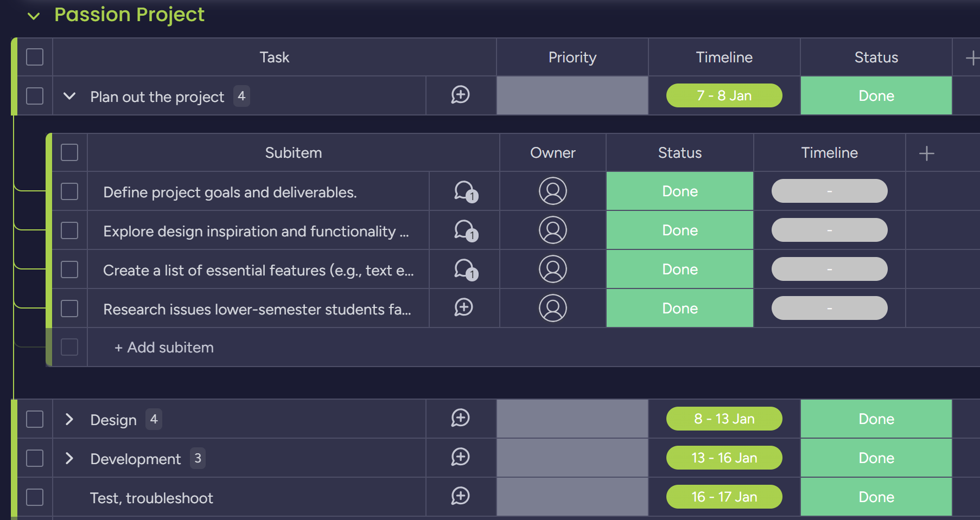Viewport: 980px width, 520px height.
Task: Open the 8 - 13 Jan timeline
Action: pos(724,419)
